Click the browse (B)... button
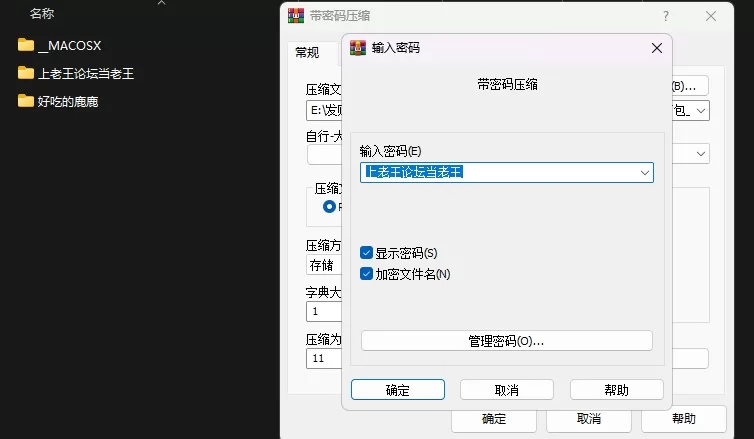Viewport: 754px width, 439px height. pyautogui.click(x=690, y=86)
